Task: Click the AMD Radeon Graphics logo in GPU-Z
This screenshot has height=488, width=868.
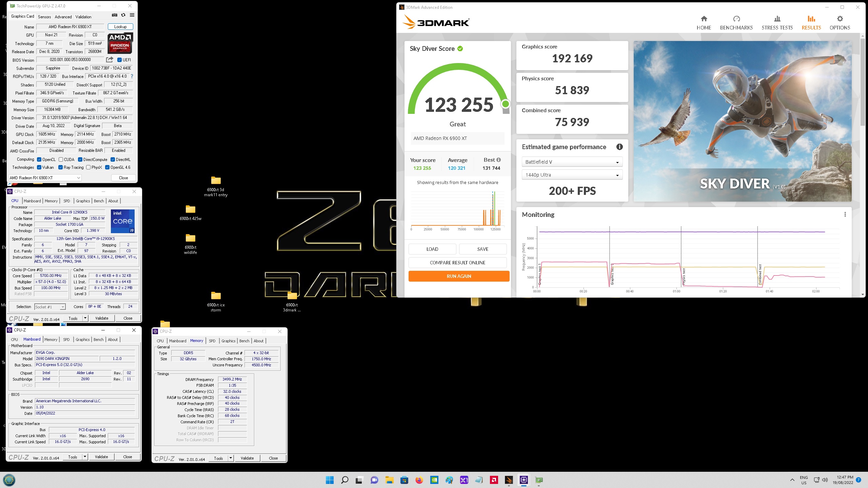Action: coord(120,43)
